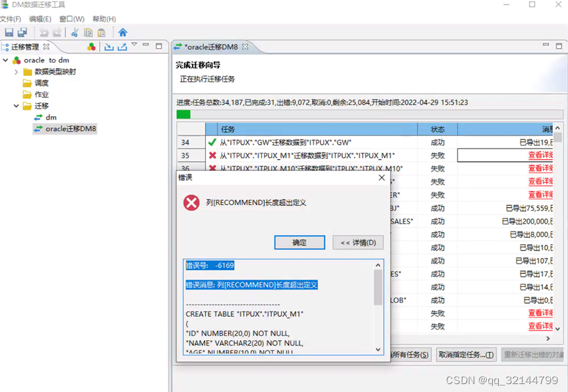Click the red X on row 35

coord(212,156)
